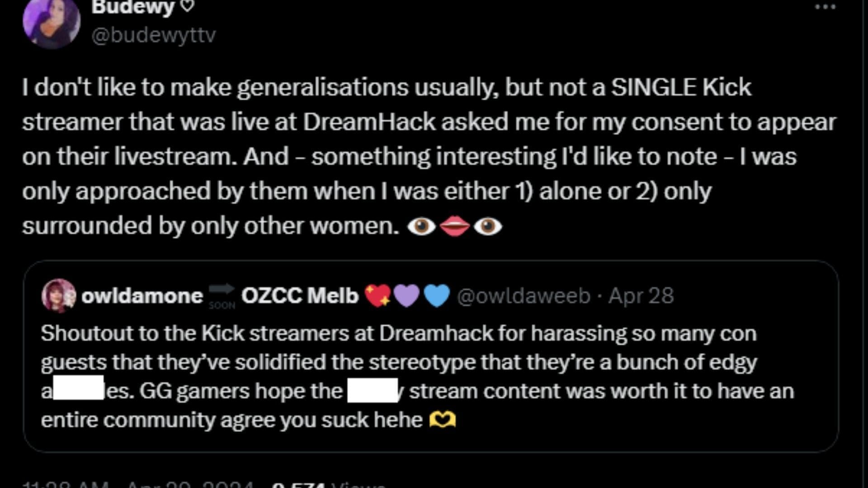Click the lips emoji in the tweet

pyautogui.click(x=454, y=226)
